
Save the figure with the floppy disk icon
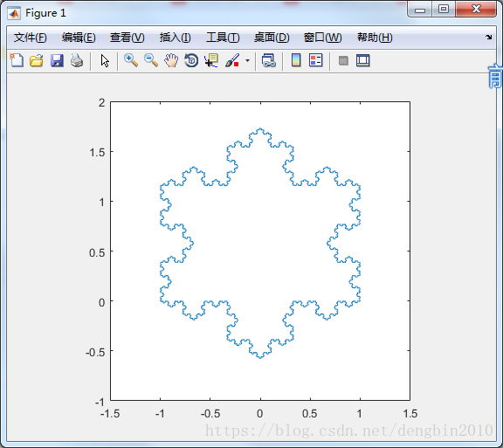(x=57, y=60)
